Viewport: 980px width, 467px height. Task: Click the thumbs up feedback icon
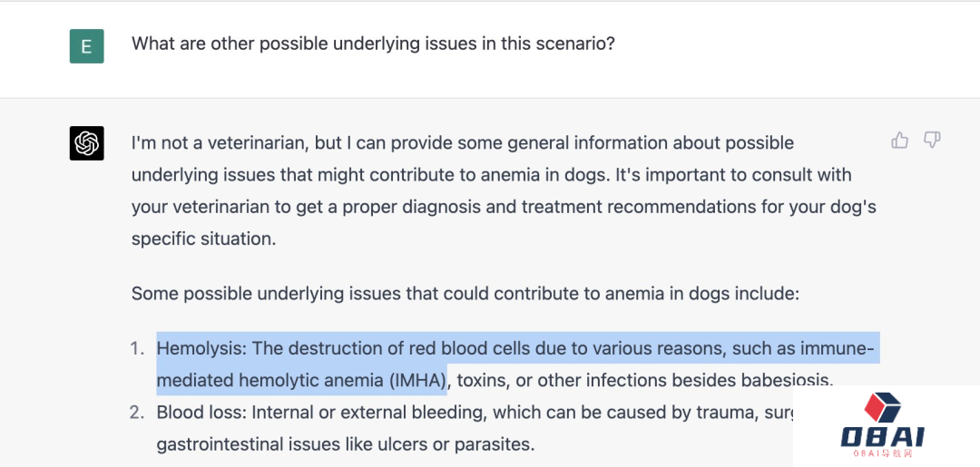(x=899, y=141)
